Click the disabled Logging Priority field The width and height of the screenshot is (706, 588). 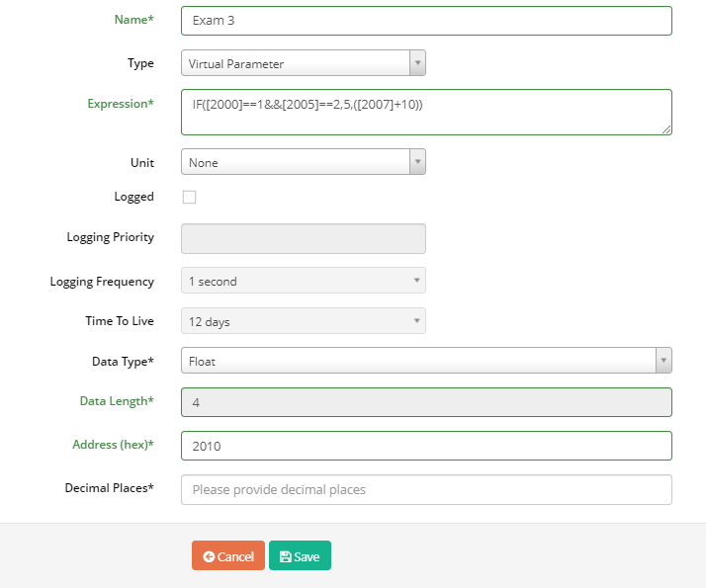point(303,238)
